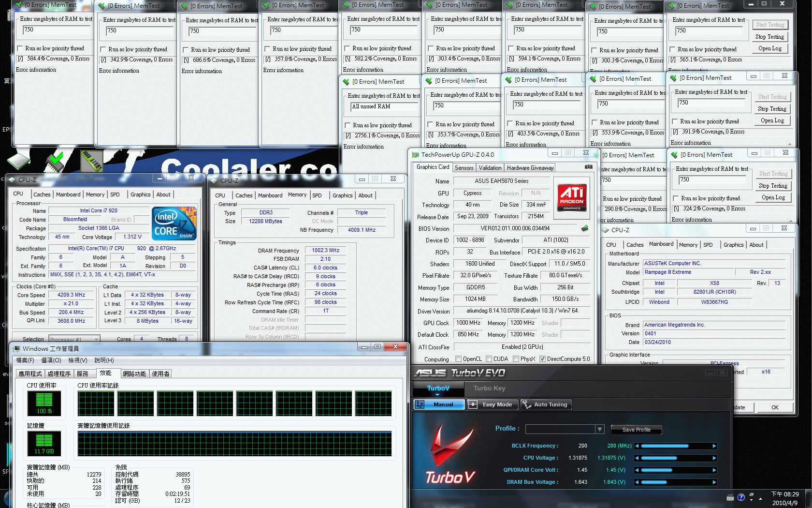Click the Intel Core i7 logo in CPU-Z

click(174, 223)
